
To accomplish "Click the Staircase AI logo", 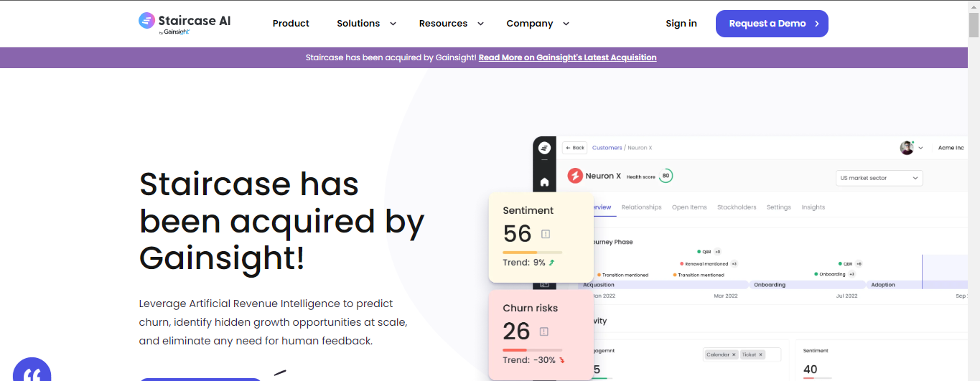I will click(185, 23).
